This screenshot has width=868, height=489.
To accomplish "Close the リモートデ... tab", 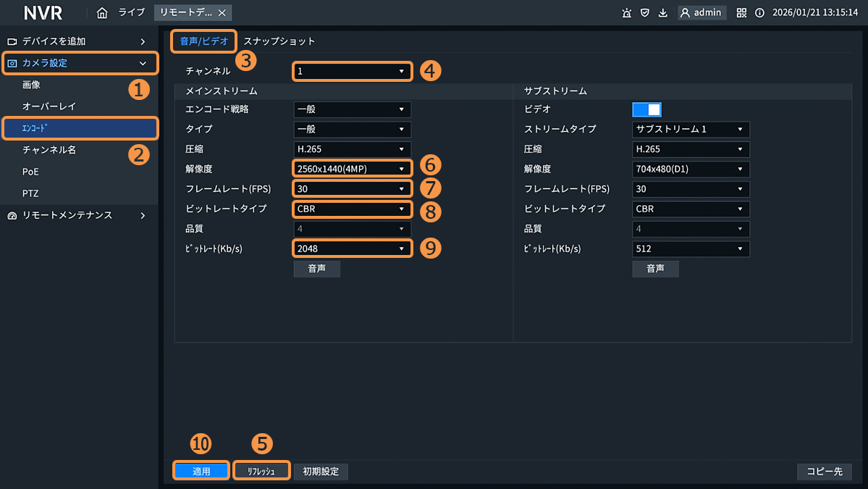I will click(222, 13).
